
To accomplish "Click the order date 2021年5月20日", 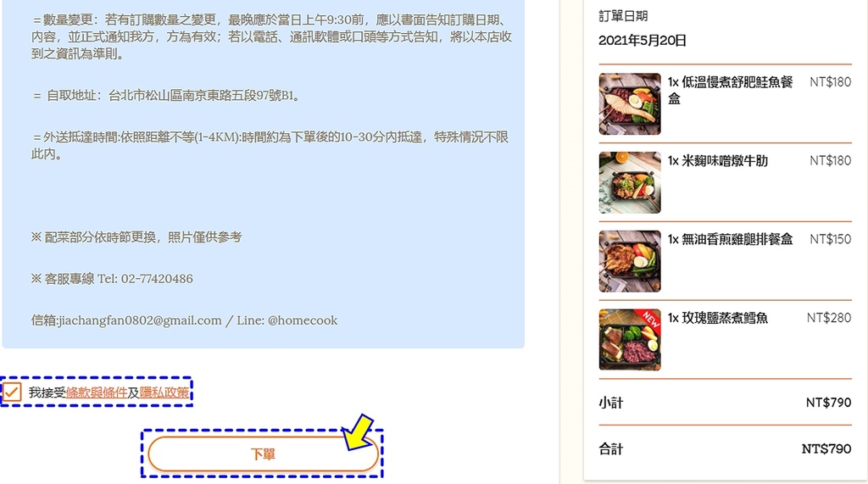I will coord(643,41).
